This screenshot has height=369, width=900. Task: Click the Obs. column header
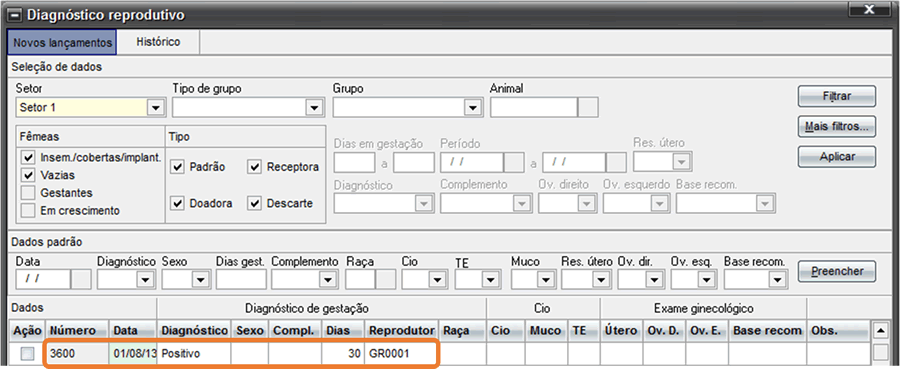point(839,331)
